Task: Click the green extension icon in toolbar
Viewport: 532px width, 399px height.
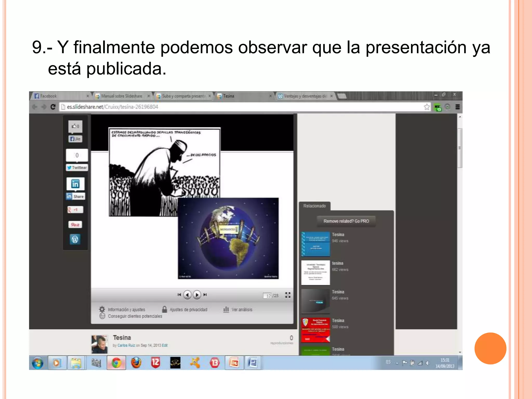Action: (438, 107)
